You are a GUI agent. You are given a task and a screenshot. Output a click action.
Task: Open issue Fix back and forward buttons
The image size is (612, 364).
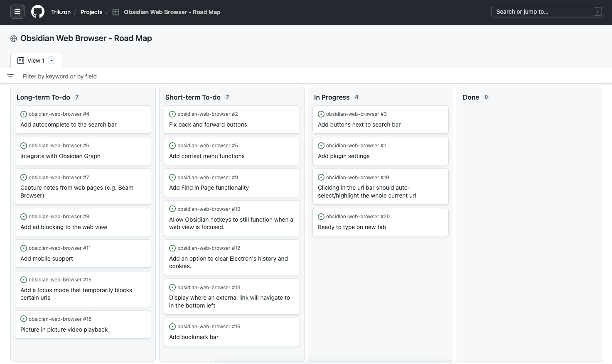[208, 125]
